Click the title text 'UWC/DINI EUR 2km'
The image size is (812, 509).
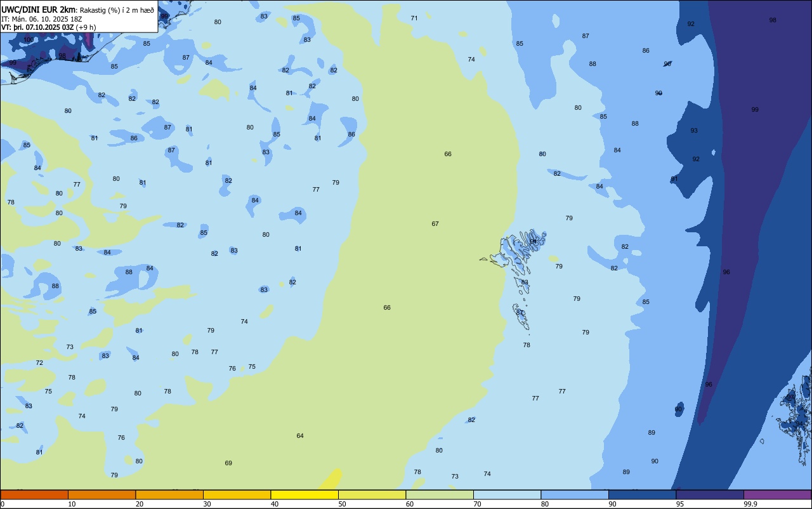coord(39,10)
